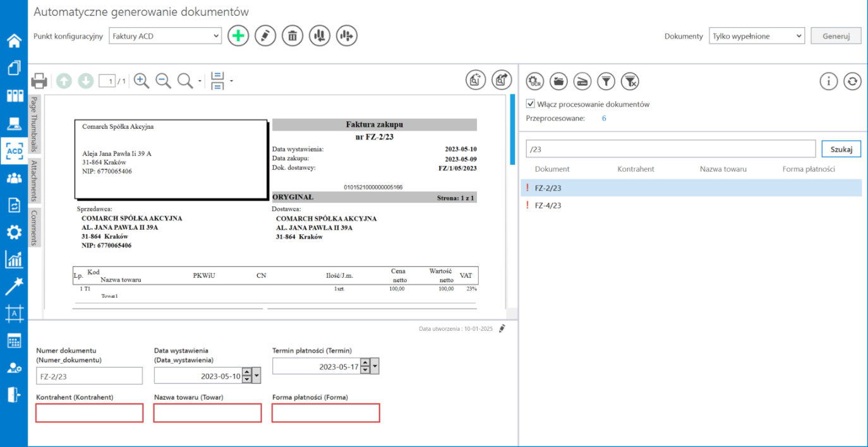Click the green add configuration point button
The height and width of the screenshot is (447, 868).
coord(238,36)
